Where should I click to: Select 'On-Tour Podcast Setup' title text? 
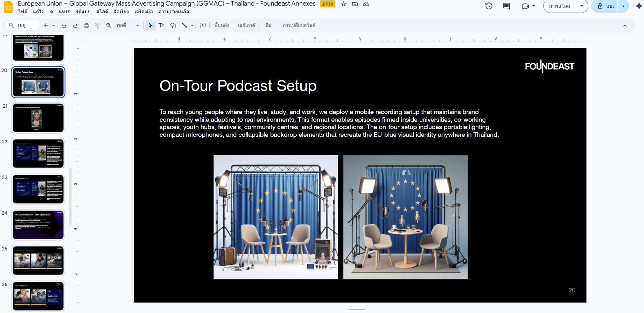(x=238, y=86)
